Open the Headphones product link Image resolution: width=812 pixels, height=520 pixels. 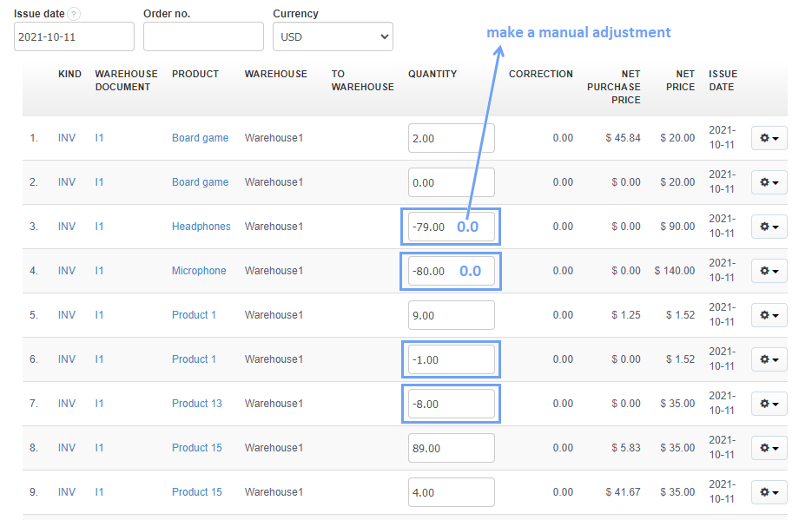coord(201,227)
